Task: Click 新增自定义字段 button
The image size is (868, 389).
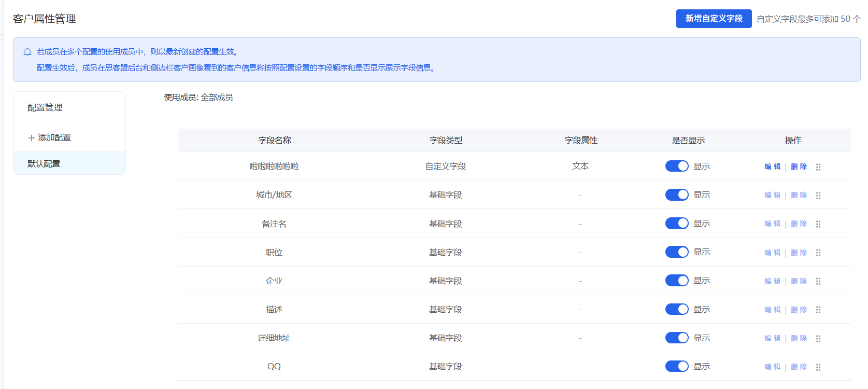Action: click(714, 19)
